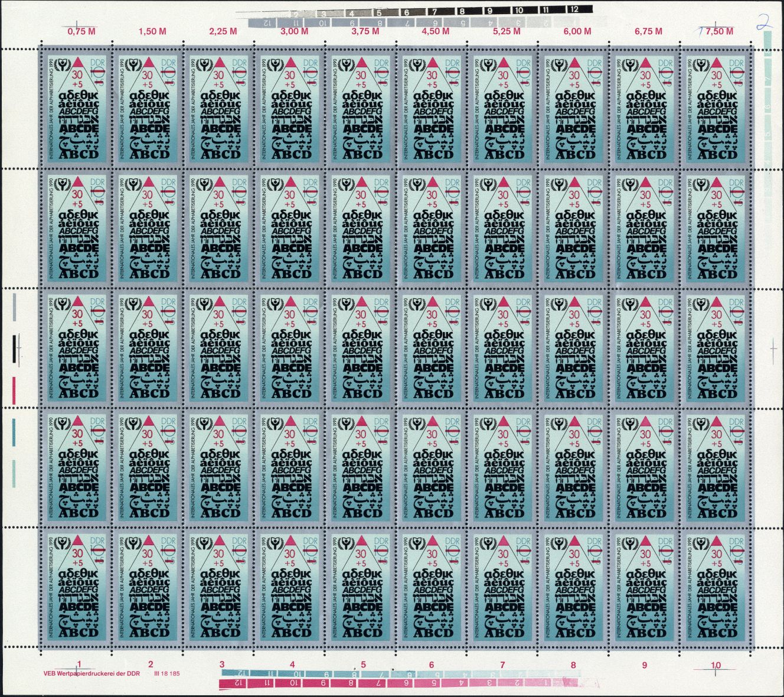Click patch "12" on the top black scale
Image resolution: width=784 pixels, height=697 pixels.
coord(582,9)
